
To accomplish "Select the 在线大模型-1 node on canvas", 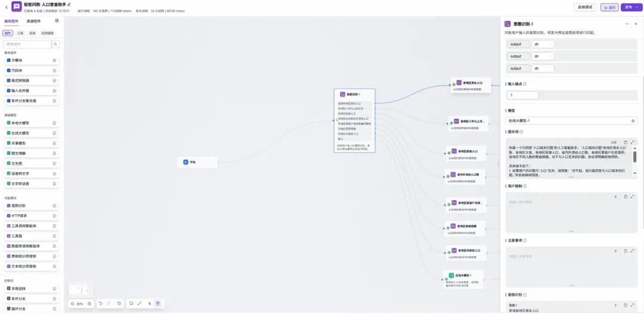I will [x=463, y=279].
